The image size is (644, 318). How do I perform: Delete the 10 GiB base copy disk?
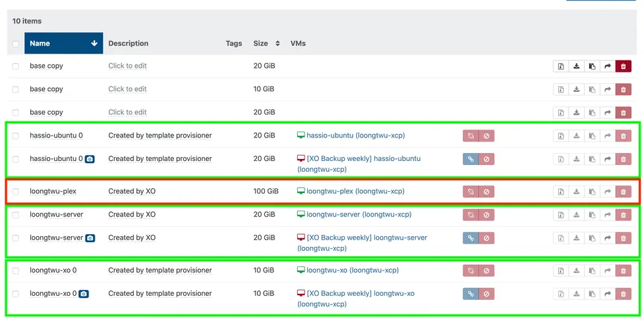click(x=623, y=89)
